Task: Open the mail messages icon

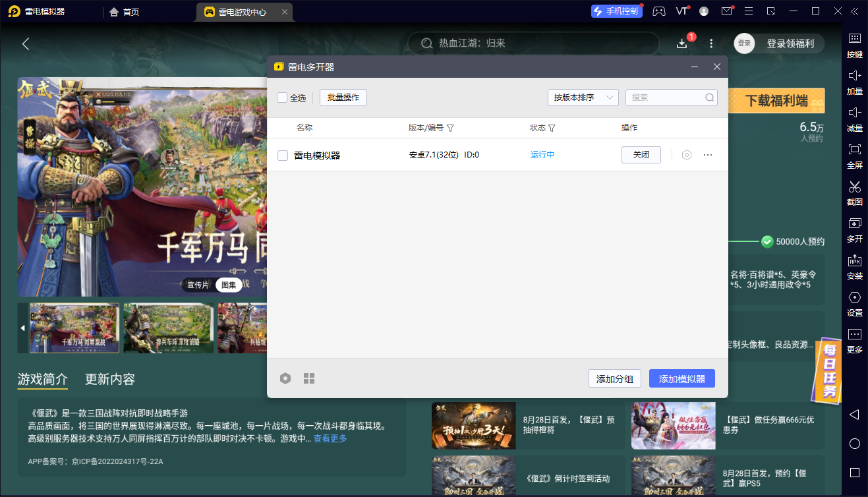Action: (x=726, y=11)
